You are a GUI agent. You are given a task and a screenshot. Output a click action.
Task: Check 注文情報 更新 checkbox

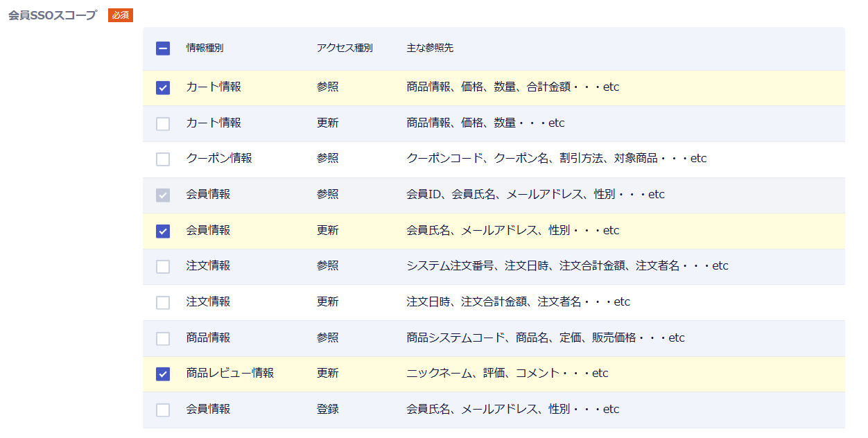click(x=163, y=303)
